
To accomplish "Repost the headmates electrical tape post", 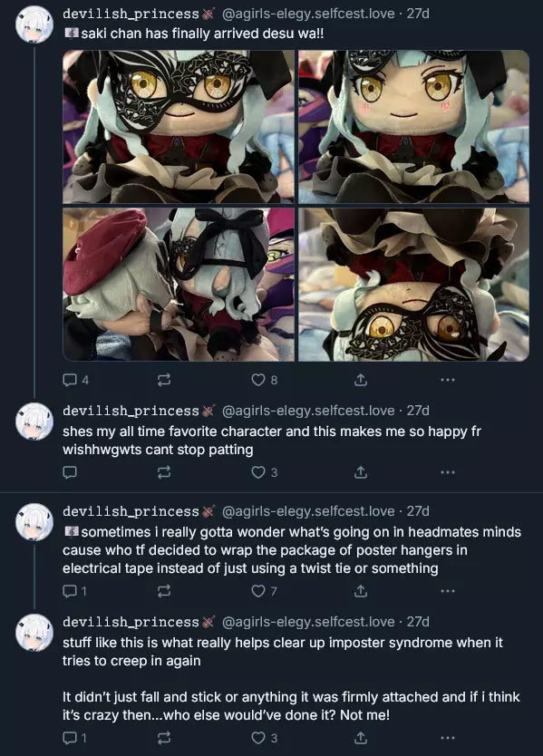I will (x=164, y=591).
